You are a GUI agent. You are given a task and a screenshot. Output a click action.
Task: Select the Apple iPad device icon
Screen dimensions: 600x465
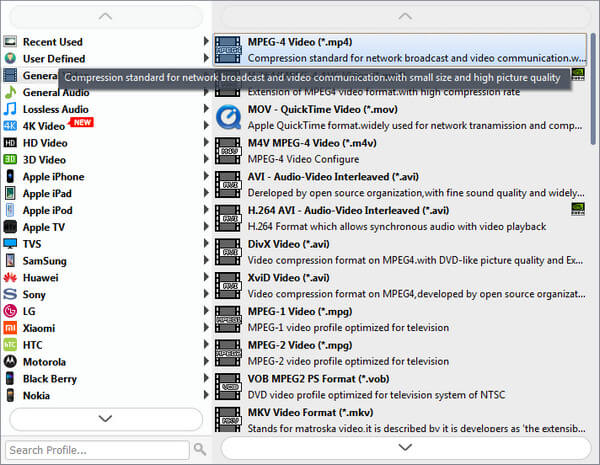coord(10,193)
